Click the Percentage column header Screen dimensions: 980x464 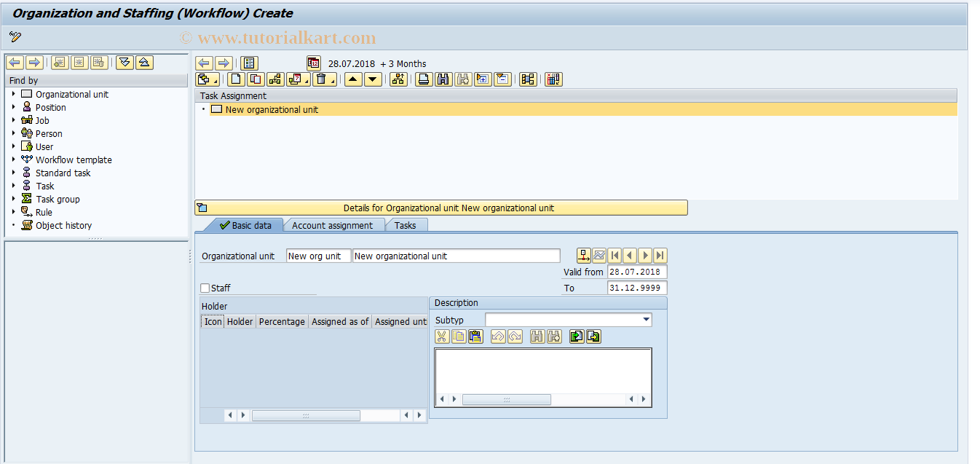click(x=282, y=321)
